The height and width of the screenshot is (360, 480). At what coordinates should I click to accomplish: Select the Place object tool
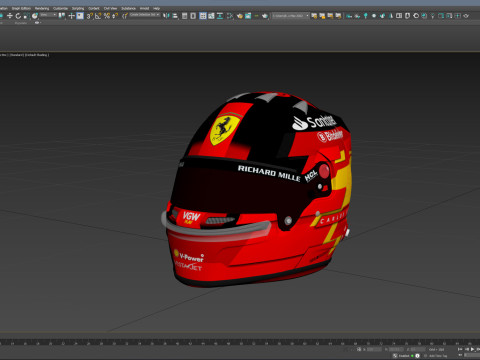(x=35, y=16)
